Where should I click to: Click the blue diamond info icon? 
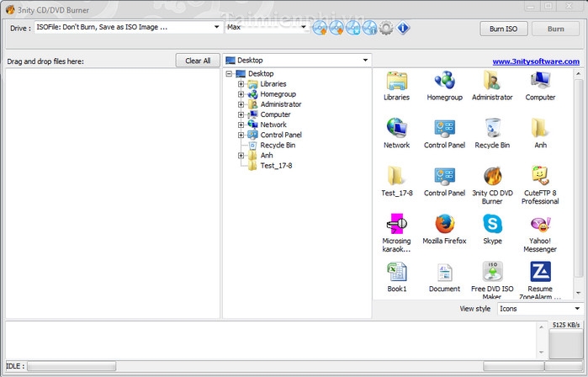click(403, 28)
